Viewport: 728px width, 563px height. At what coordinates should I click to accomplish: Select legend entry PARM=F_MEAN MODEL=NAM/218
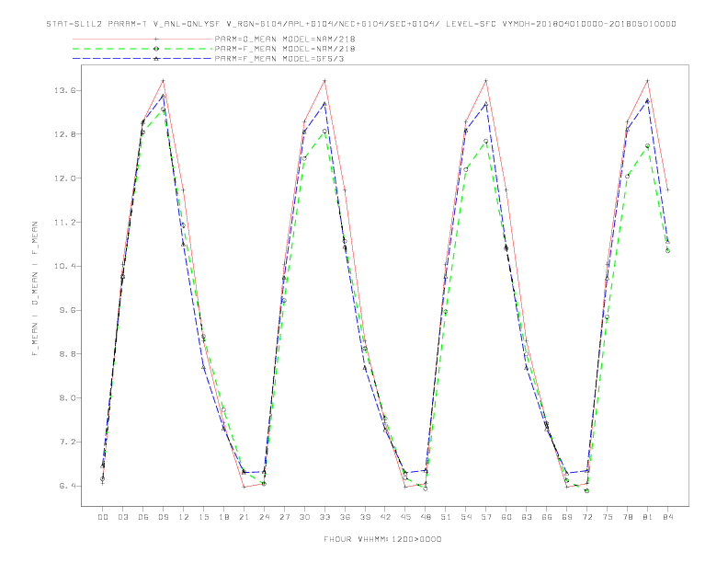285,49
